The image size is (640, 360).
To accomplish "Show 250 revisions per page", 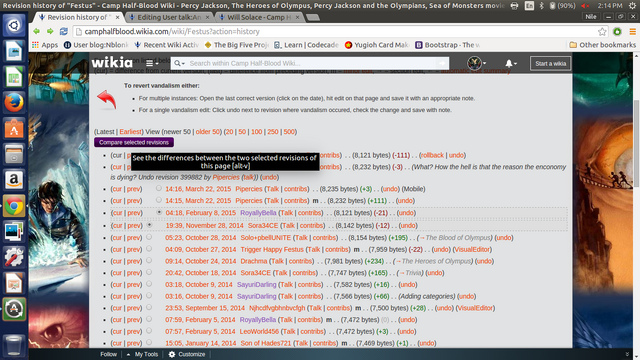I will 273,132.
